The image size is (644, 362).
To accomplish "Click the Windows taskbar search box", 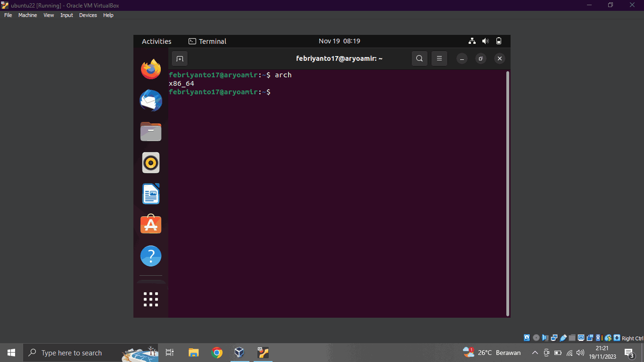I will tap(91, 353).
